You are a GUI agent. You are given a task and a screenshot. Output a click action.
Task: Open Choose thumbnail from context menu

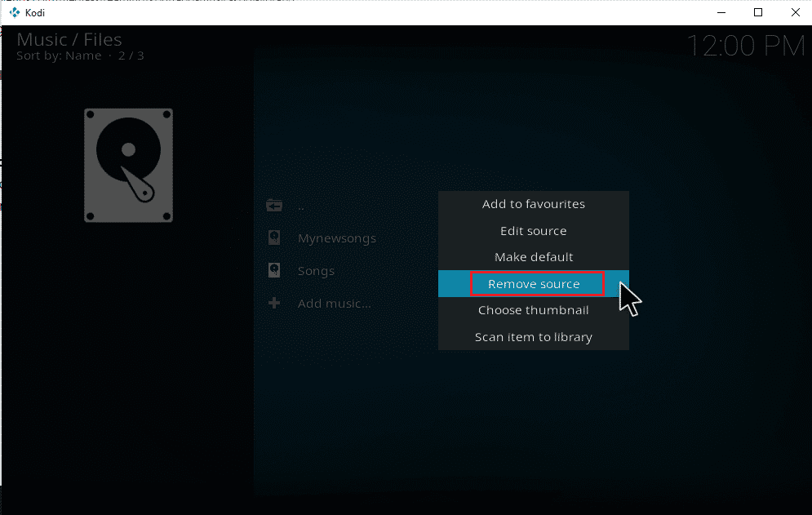(x=533, y=310)
